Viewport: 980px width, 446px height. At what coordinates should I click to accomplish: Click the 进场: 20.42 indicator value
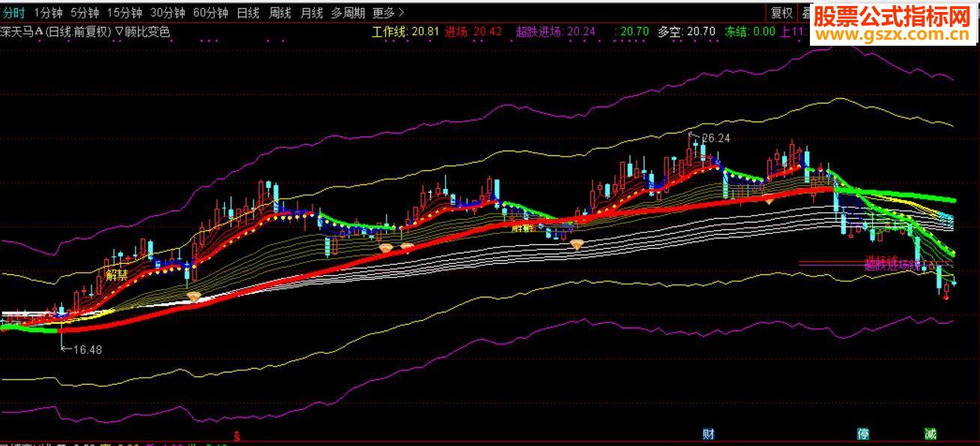[474, 31]
